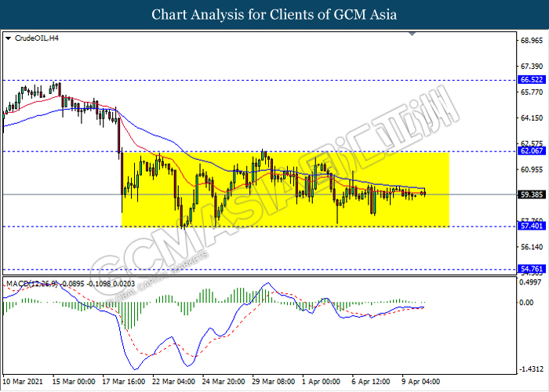
Task: Click the 10 Mar 2021 date label
Action: pos(23,381)
